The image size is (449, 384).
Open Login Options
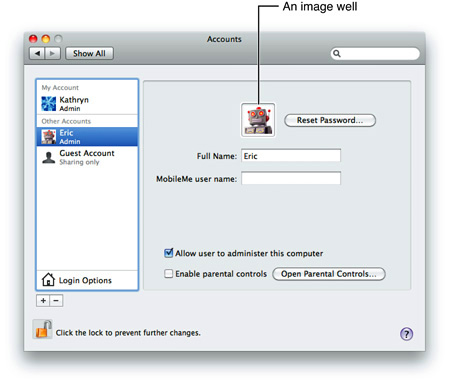(x=87, y=280)
